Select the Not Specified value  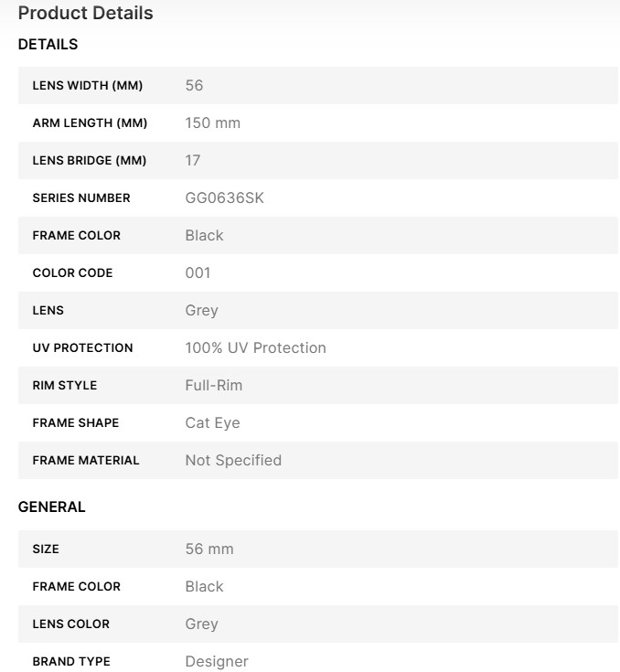click(x=233, y=460)
